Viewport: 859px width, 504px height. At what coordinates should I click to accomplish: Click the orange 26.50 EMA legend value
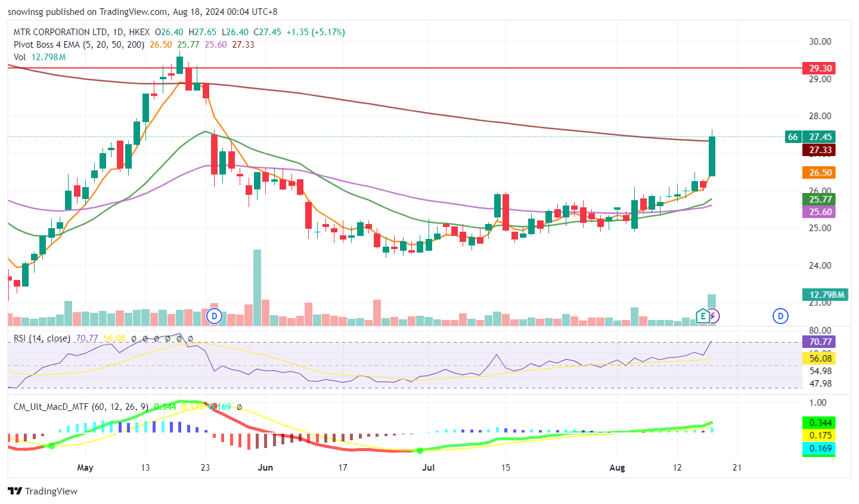click(161, 45)
